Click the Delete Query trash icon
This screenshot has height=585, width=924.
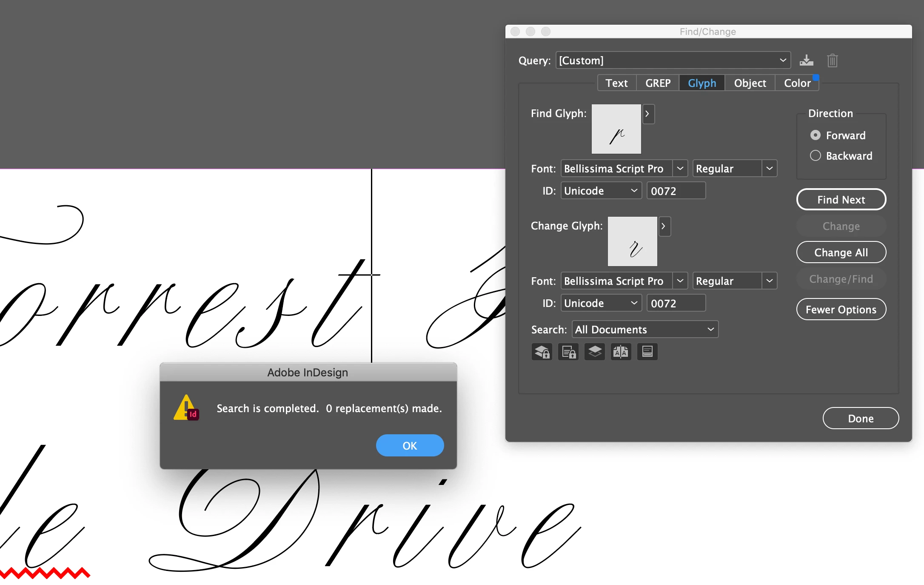pos(832,60)
